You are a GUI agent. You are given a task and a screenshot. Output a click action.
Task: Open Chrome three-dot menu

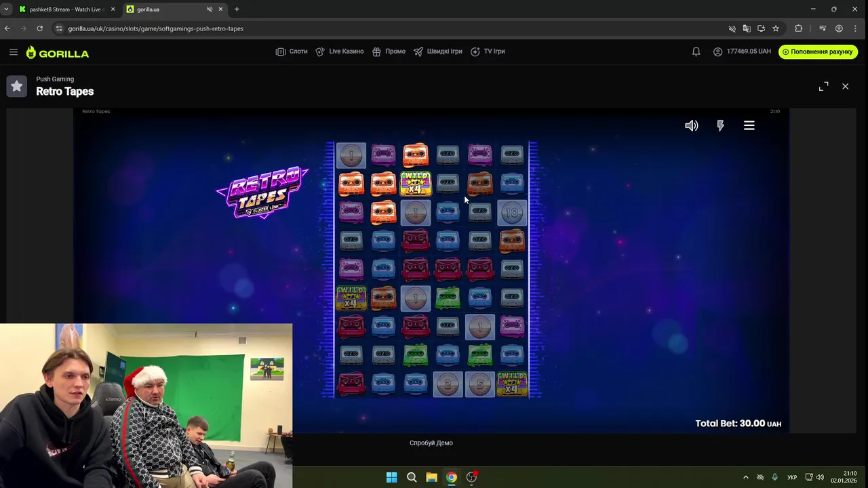pyautogui.click(x=855, y=28)
